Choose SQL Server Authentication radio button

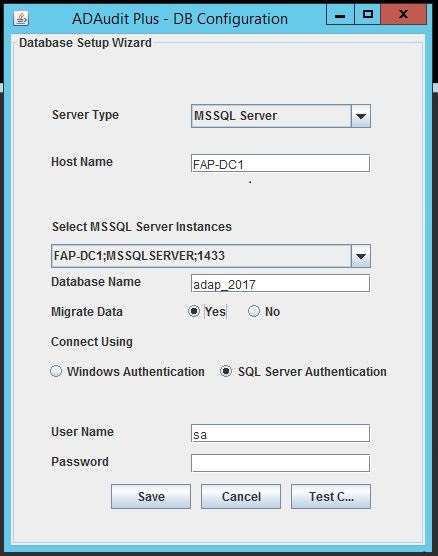(x=226, y=371)
